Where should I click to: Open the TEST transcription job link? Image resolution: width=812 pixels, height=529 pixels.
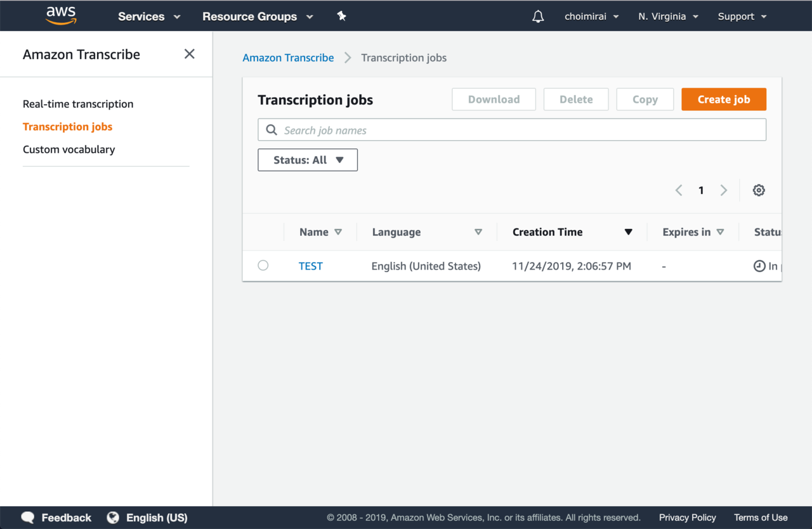coord(311,266)
